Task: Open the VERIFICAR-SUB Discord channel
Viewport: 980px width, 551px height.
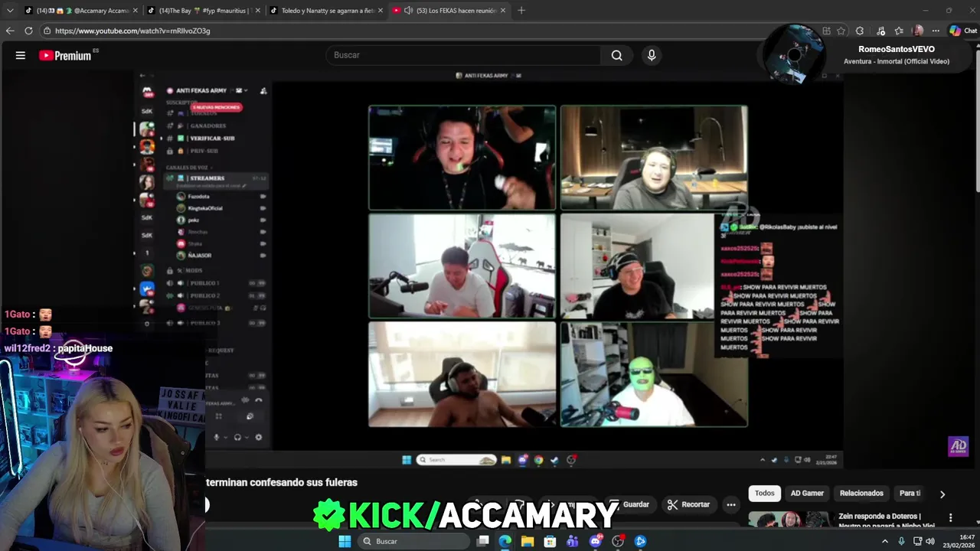Action: [211, 139]
